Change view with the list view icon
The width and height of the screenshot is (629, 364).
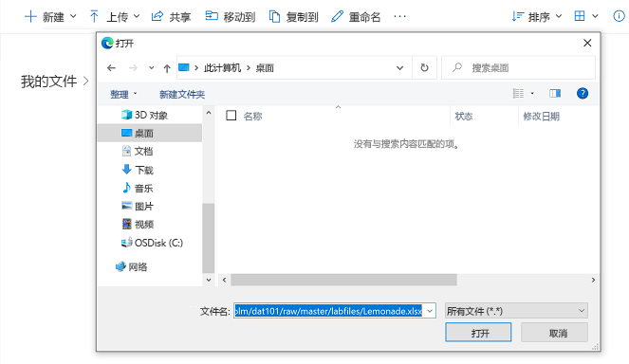coord(518,94)
